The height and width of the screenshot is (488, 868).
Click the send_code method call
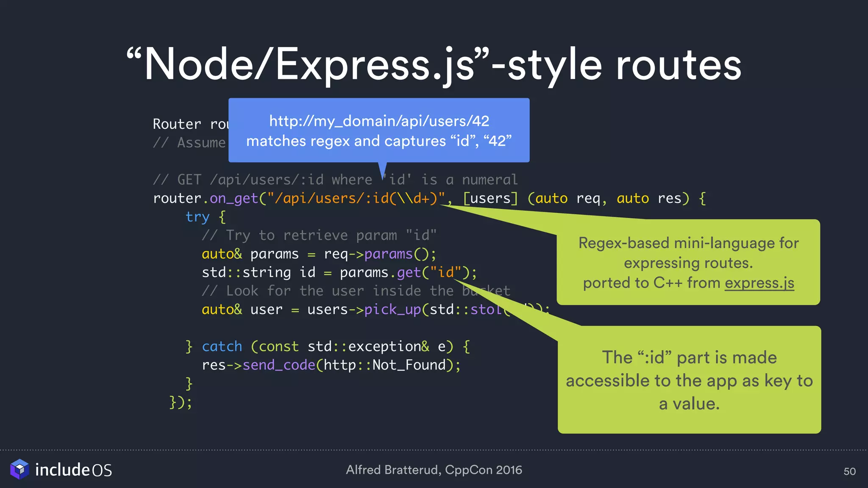(x=278, y=365)
